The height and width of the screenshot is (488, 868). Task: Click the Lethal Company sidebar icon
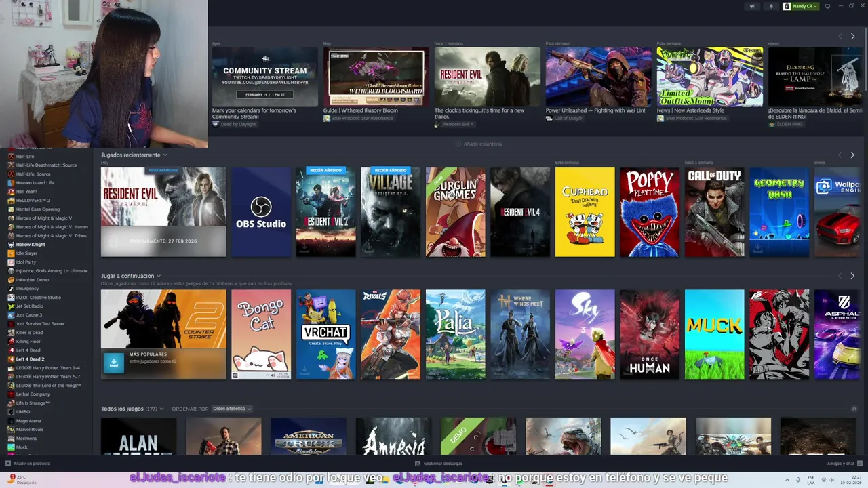[11, 394]
